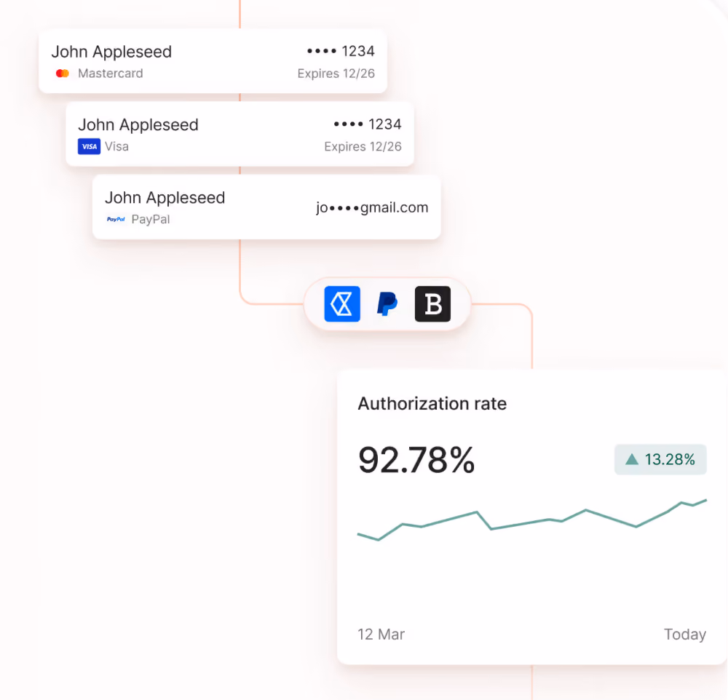This screenshot has width=728, height=700.
Task: Click the Today chart end label
Action: tap(685, 634)
